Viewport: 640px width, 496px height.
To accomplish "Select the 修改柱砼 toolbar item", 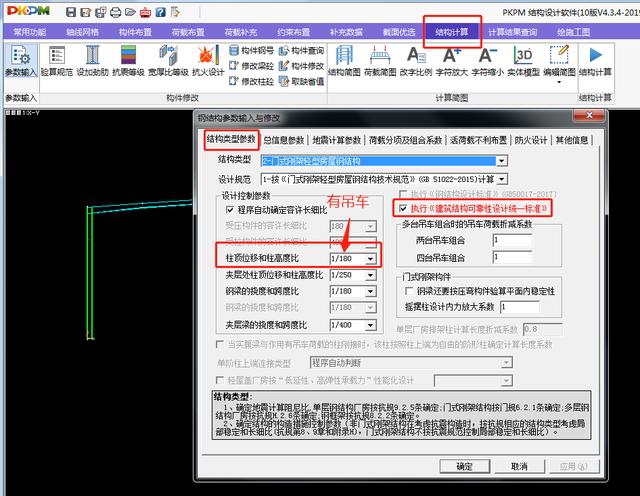I will click(x=251, y=81).
